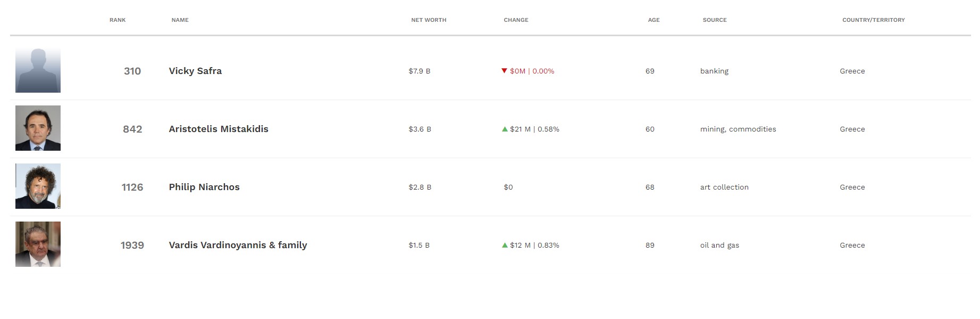Open Vardis Vardinoyannis & family link
This screenshot has height=319, width=980.
[238, 245]
